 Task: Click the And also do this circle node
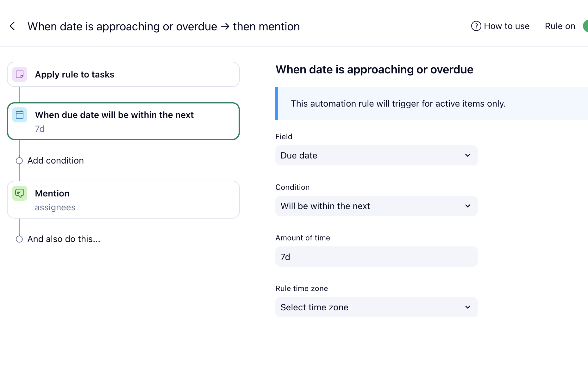click(x=19, y=239)
